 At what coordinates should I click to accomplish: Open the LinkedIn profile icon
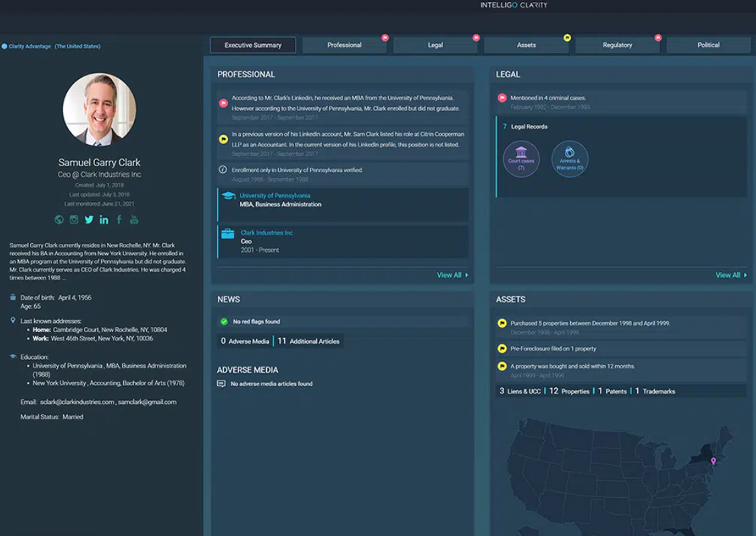(x=104, y=220)
